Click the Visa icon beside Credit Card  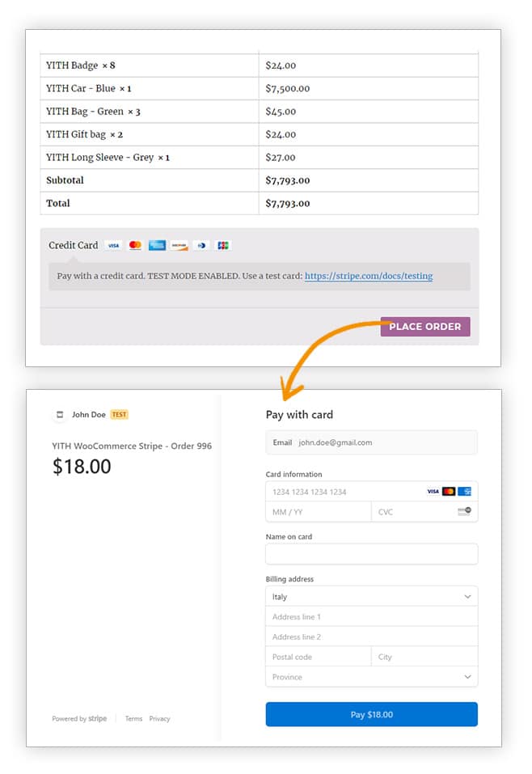(113, 245)
